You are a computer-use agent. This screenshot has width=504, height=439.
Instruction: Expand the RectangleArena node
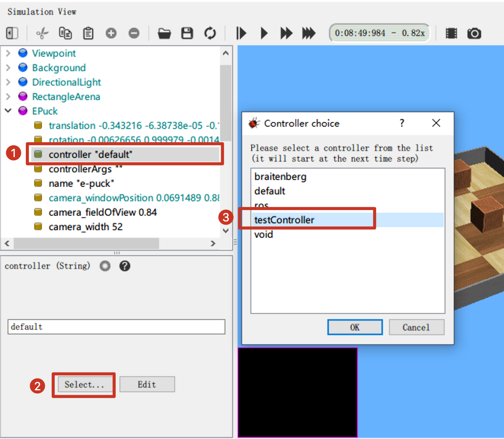[x=8, y=97]
